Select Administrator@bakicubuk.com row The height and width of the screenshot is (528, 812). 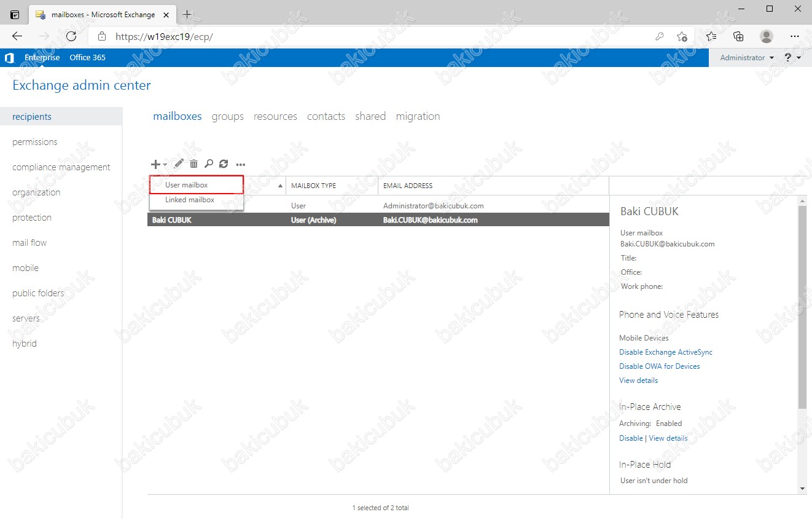pyautogui.click(x=378, y=205)
